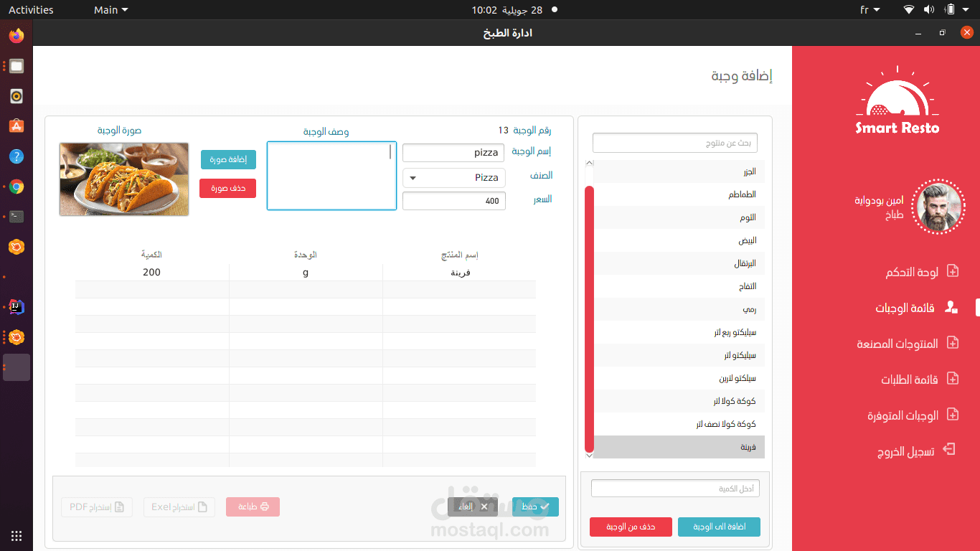Open IntelliJ IDEA from the dock

(17, 307)
